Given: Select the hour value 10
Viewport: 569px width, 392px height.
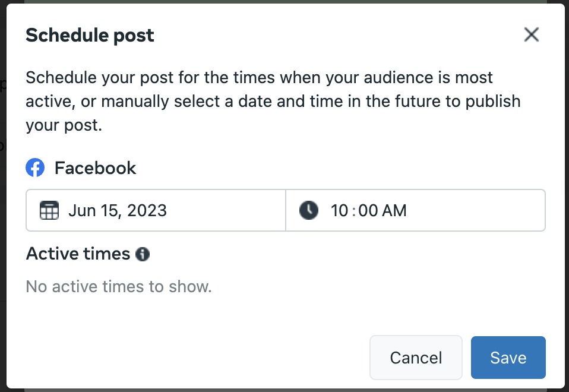Looking at the screenshot, I should point(339,210).
